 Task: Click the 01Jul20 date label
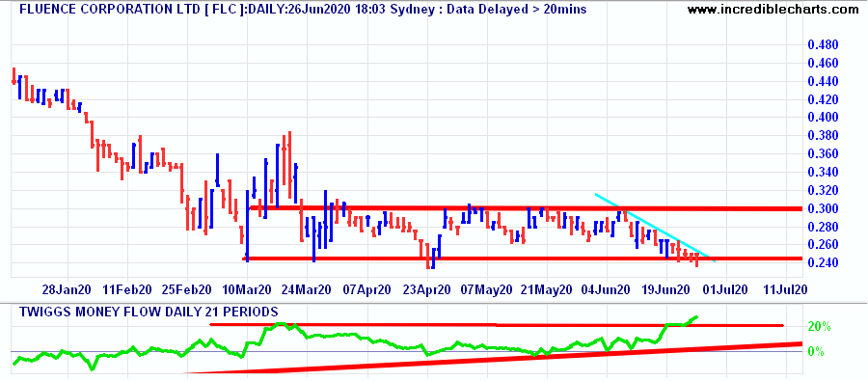[x=725, y=290]
